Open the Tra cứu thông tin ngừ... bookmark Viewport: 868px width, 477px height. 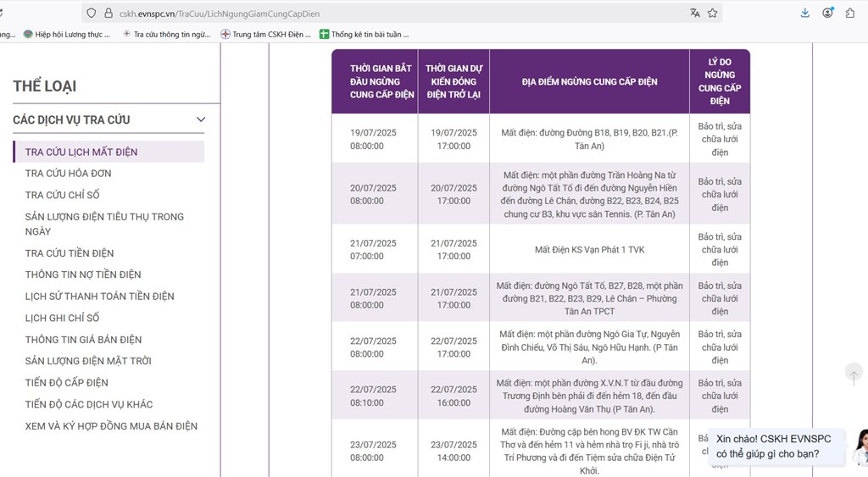pyautogui.click(x=167, y=34)
